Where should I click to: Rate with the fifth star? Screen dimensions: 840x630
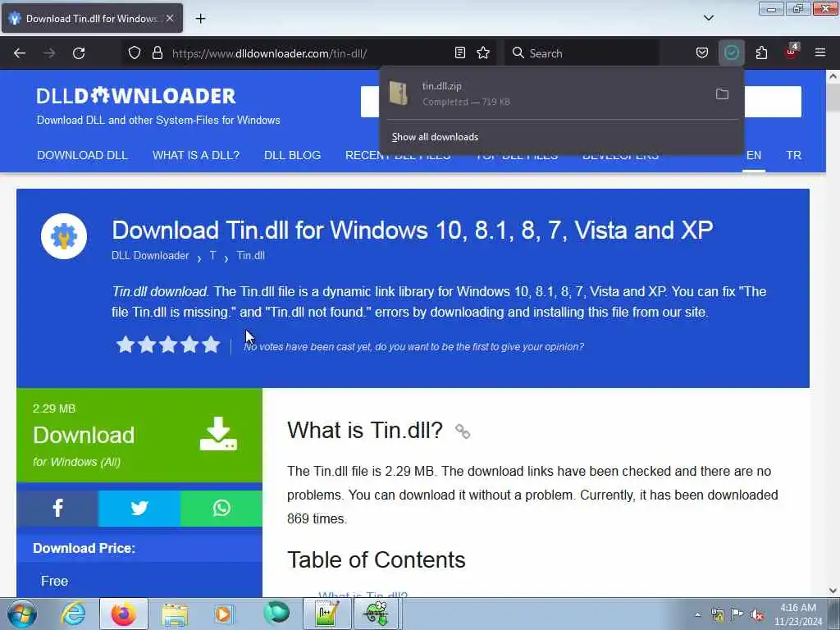[211, 345]
